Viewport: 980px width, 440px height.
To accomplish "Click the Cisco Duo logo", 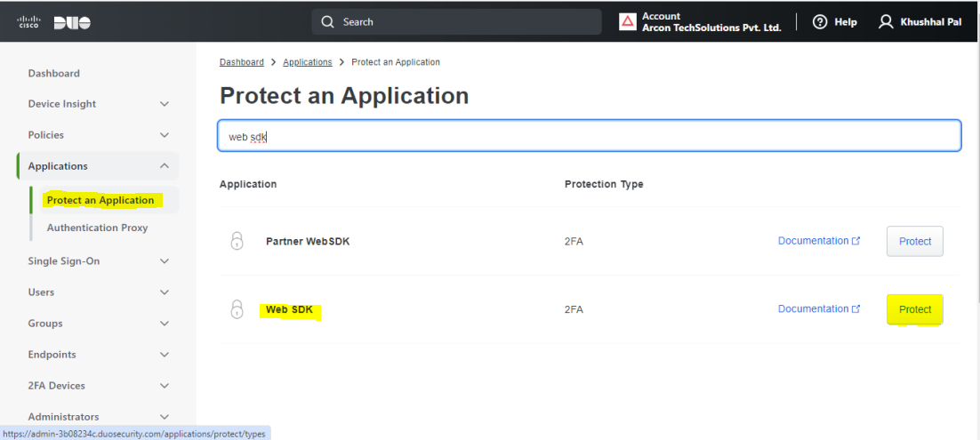I will click(x=53, y=22).
